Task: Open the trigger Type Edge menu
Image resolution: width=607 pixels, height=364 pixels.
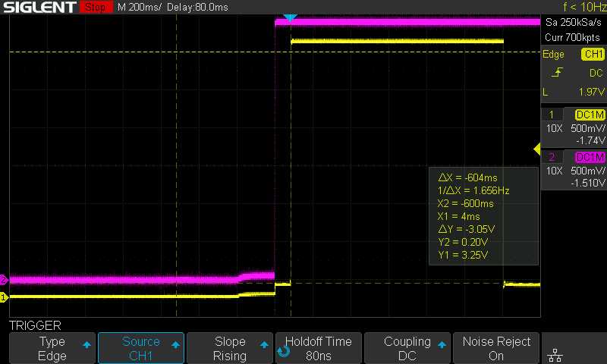Action: pos(52,349)
